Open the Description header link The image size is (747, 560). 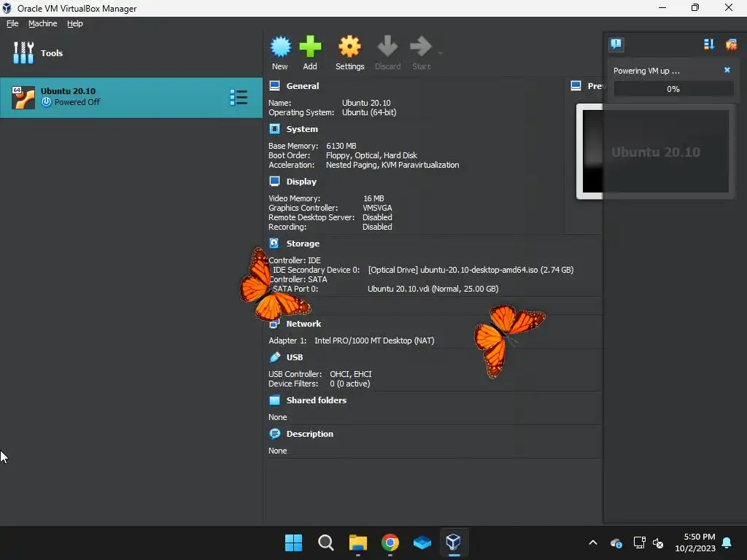309,434
